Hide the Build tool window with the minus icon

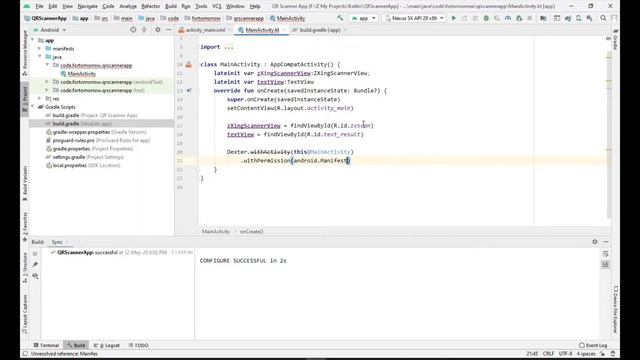click(606, 242)
